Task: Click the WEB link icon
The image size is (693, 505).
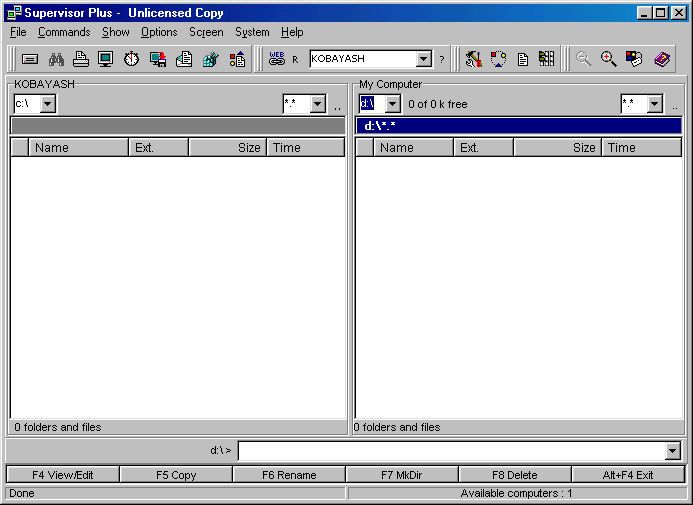Action: click(277, 59)
